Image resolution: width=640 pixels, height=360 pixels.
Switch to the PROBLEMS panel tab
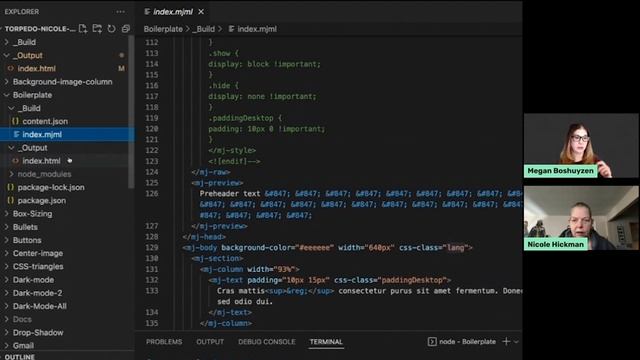(x=164, y=342)
